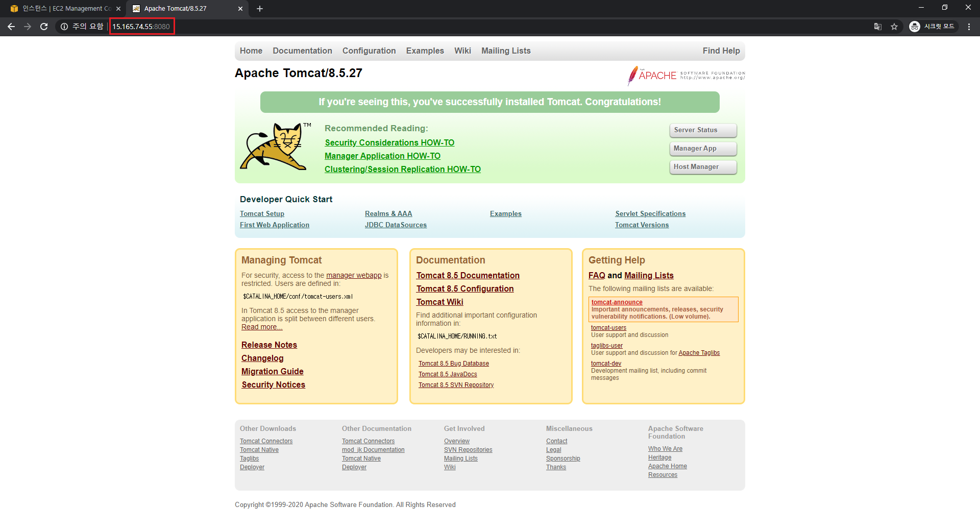Image resolution: width=980 pixels, height=531 pixels.
Task: Open the First Web Application link
Action: coord(275,225)
